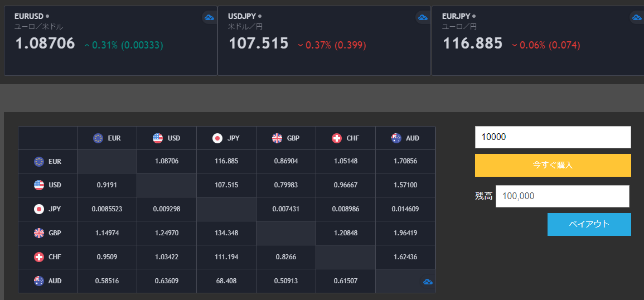Screen dimensions: 644x300
Task: Select the EUR to USD rate 1.08706 cell
Action: 166,161
